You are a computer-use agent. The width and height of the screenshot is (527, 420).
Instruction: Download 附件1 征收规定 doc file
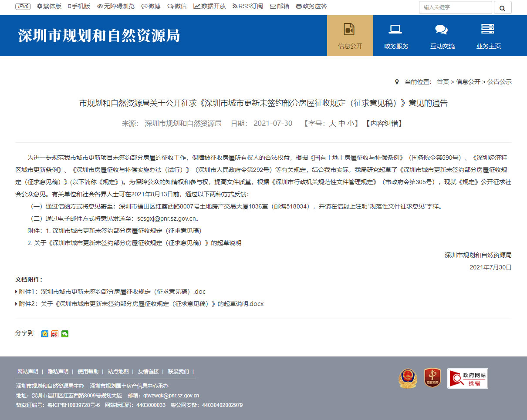point(110,292)
